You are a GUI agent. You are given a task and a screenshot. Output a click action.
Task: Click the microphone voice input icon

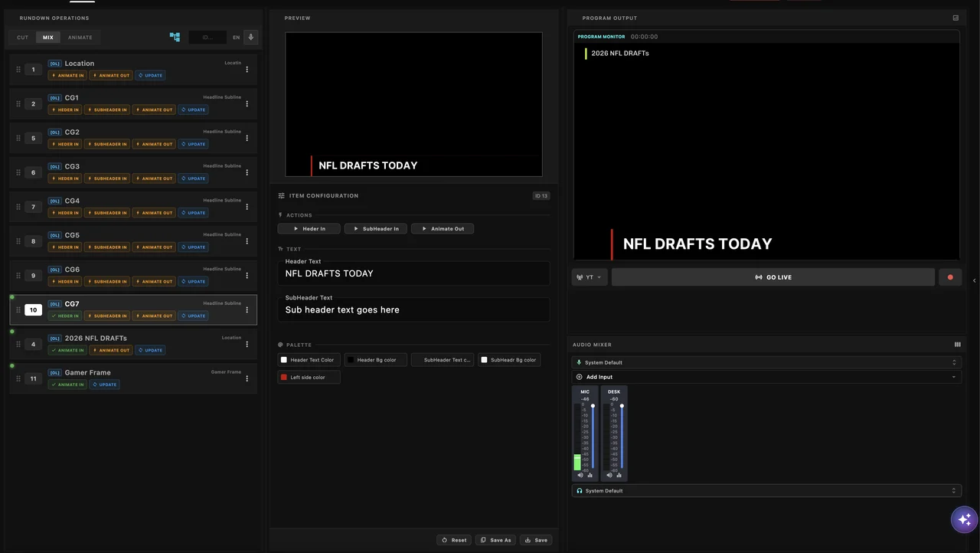pos(250,37)
